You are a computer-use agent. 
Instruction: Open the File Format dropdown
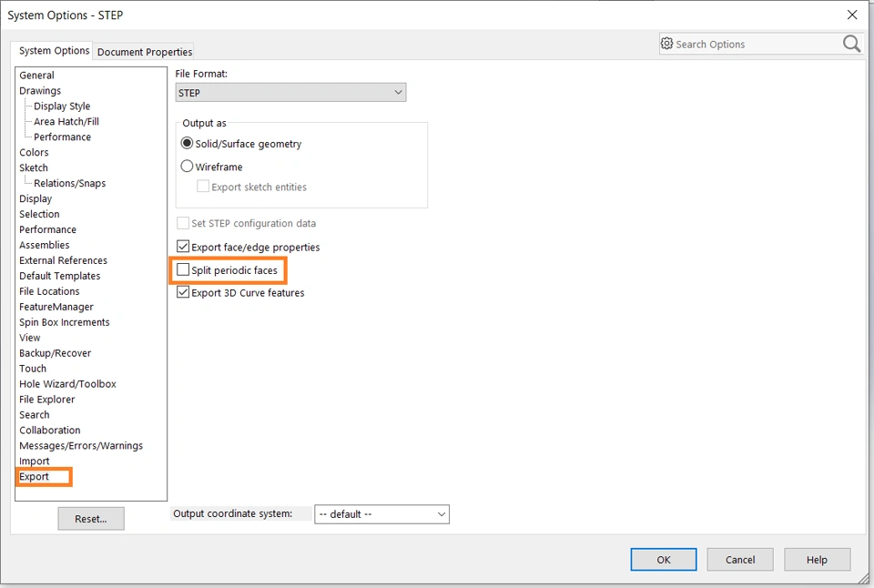click(x=290, y=93)
